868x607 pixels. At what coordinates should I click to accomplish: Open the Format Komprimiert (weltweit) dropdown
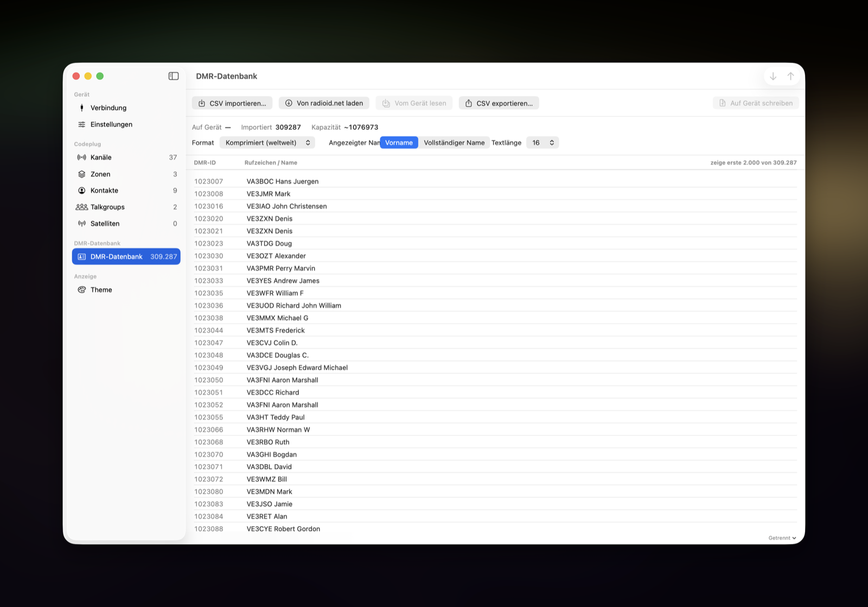pos(267,143)
